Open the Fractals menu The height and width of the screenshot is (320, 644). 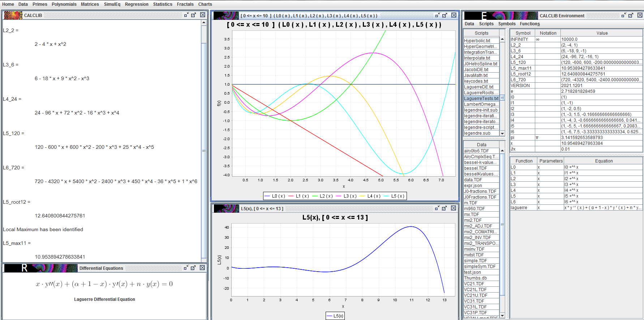(x=185, y=4)
